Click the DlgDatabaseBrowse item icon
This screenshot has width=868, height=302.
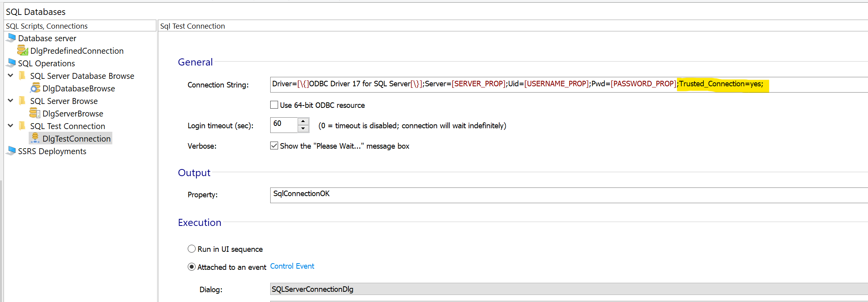tap(35, 88)
